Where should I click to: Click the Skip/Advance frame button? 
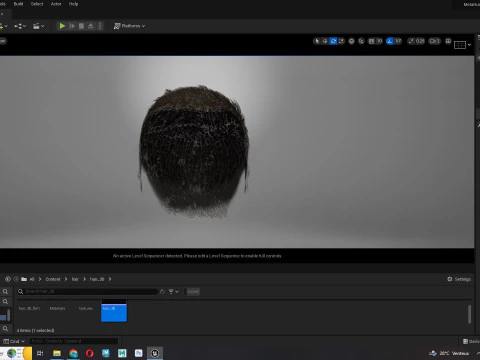[x=72, y=26]
